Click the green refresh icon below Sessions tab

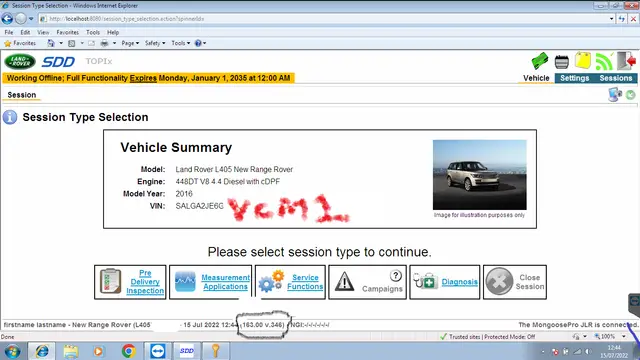[631, 95]
